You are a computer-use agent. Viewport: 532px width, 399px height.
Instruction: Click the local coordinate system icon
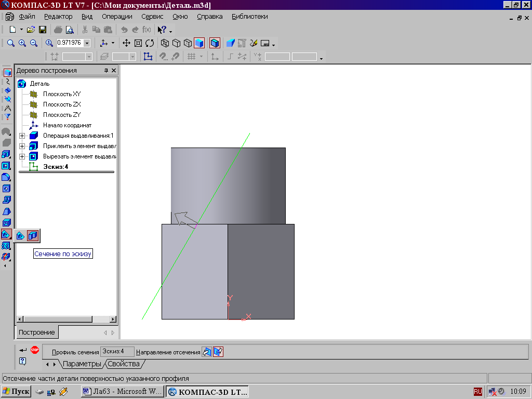tap(215, 57)
